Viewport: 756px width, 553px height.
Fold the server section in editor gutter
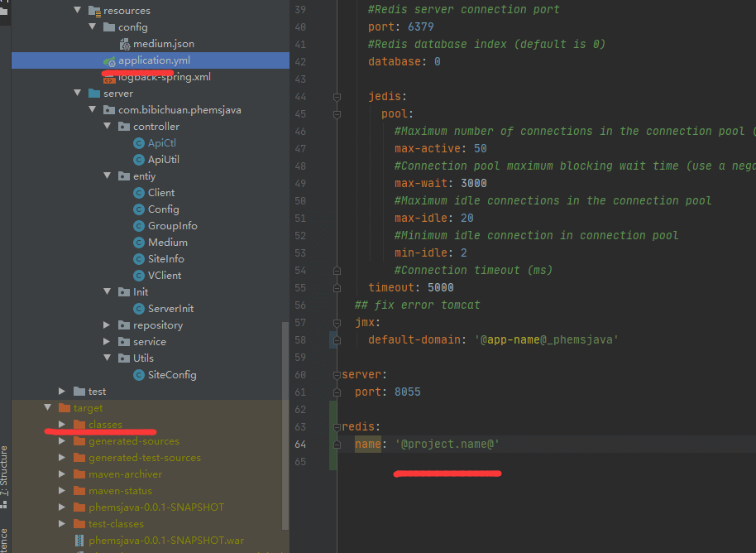[337, 375]
